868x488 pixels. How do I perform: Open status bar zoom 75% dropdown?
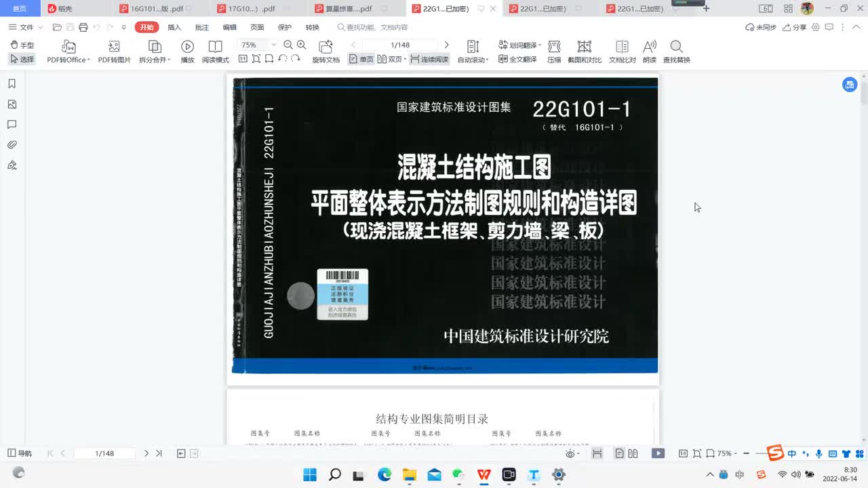[728, 453]
